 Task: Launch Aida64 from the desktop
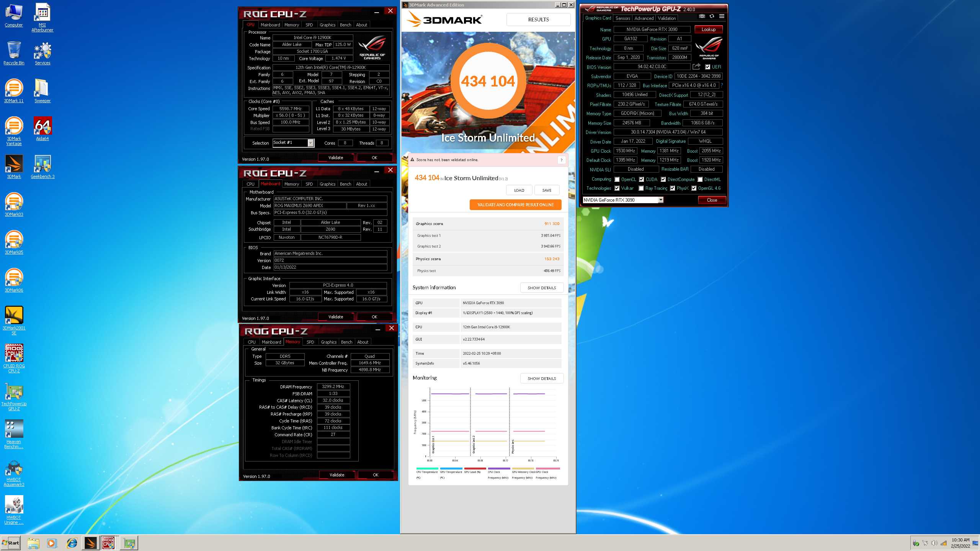(42, 129)
